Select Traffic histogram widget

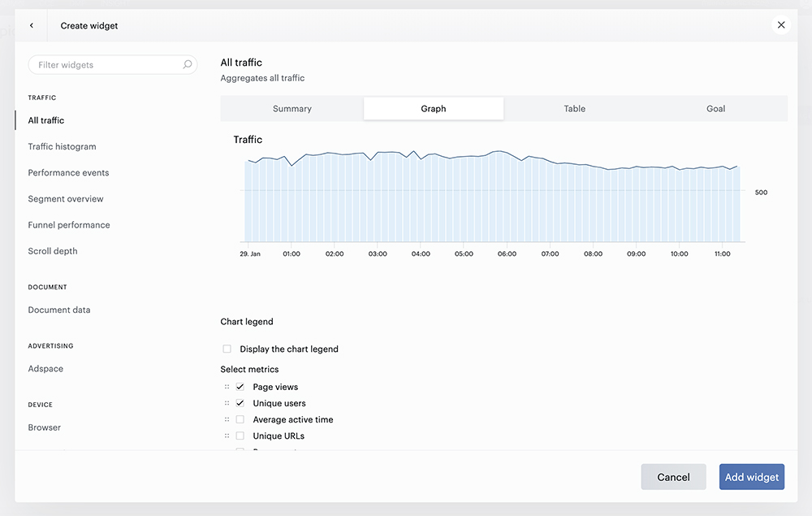click(63, 146)
